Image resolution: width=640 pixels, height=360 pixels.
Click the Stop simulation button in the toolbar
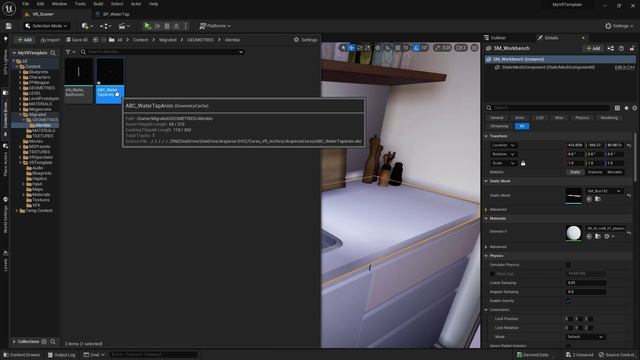[167, 26]
